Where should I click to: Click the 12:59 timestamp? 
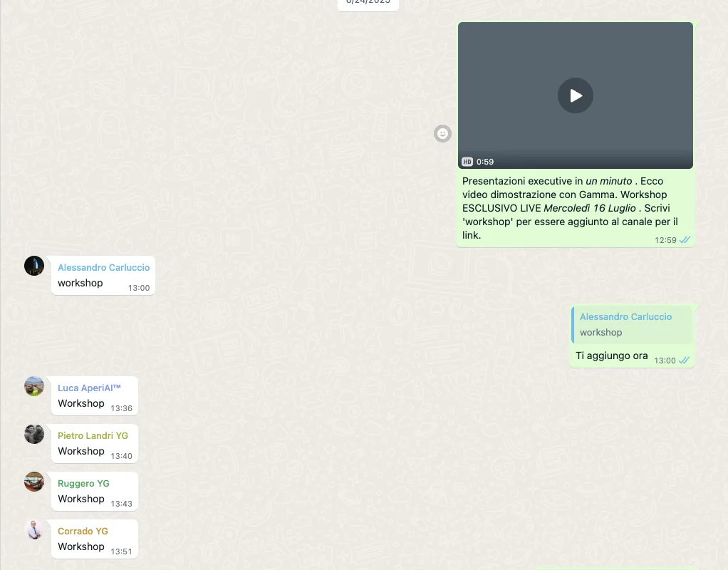tap(665, 240)
